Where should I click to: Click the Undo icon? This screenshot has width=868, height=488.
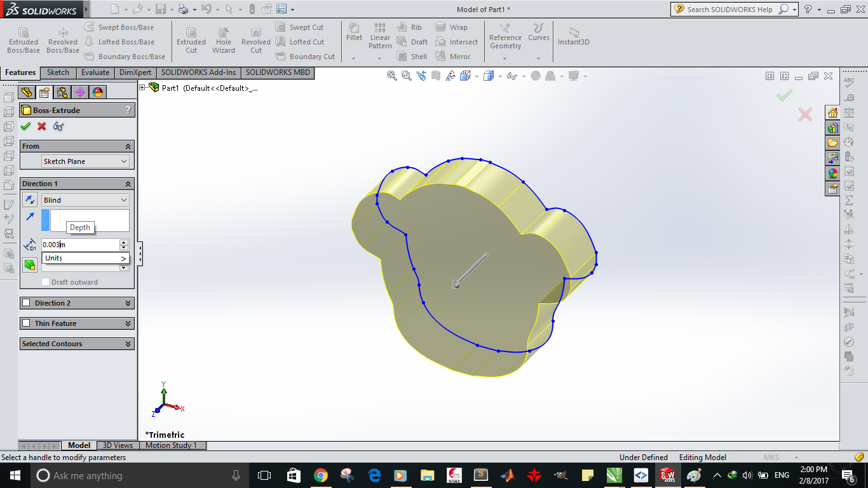pyautogui.click(x=206, y=10)
